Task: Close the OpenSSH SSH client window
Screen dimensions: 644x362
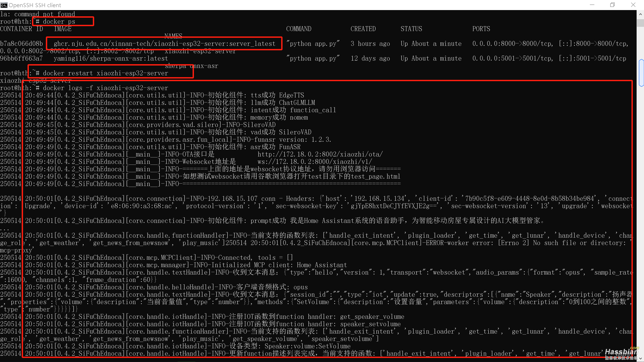Action: click(633, 5)
